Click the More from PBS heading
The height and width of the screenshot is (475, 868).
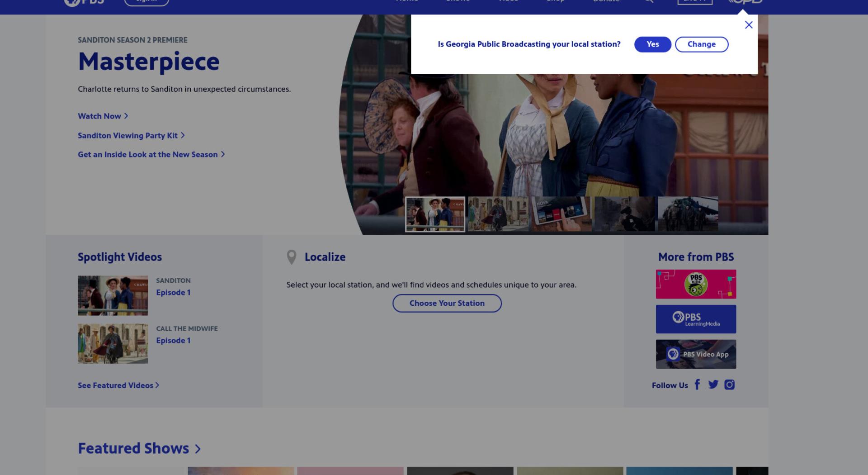coord(696,257)
